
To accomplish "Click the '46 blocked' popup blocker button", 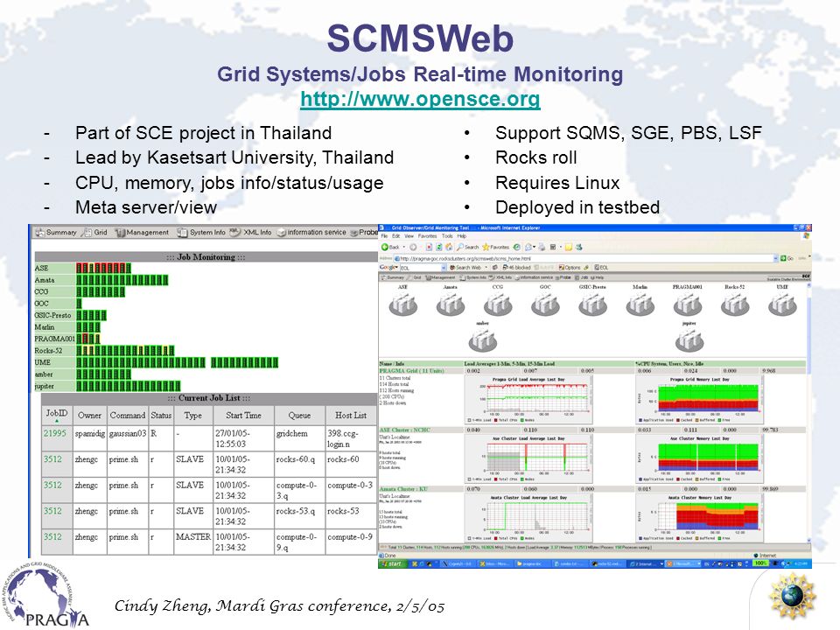I will (x=516, y=268).
